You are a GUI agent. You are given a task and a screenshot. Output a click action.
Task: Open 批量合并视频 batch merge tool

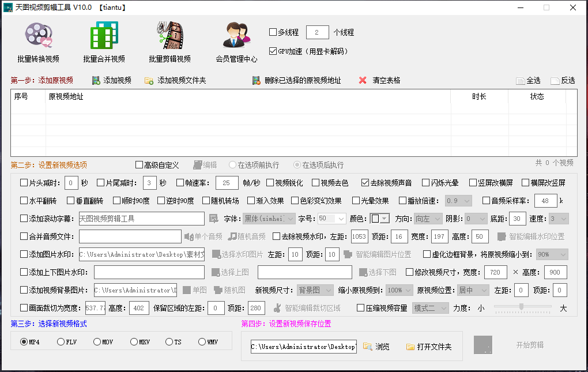[x=104, y=35]
